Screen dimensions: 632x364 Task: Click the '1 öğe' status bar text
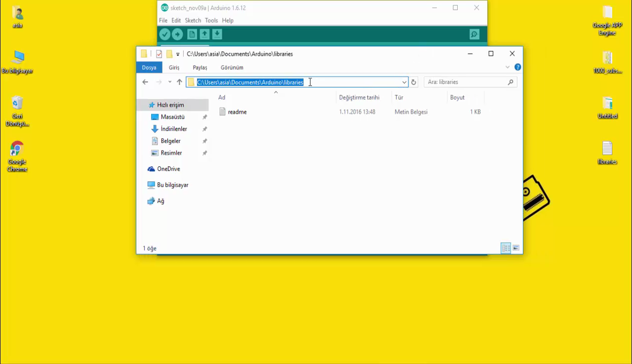[x=150, y=249]
